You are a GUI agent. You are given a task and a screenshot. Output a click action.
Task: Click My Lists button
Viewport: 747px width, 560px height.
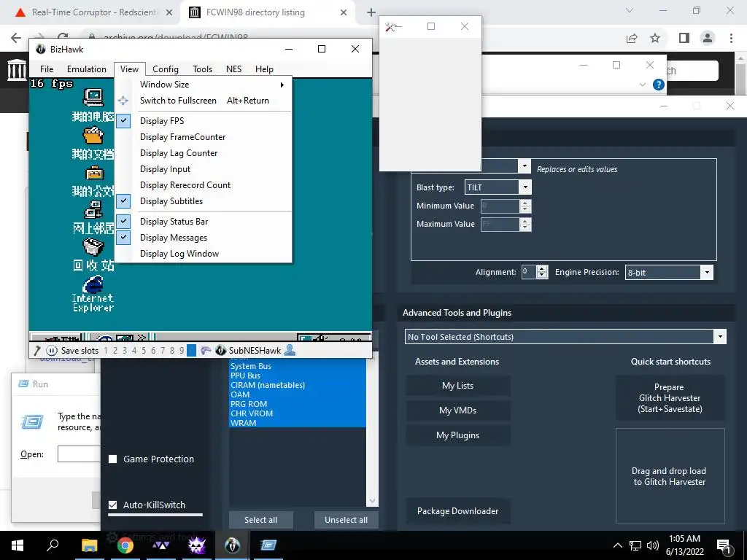(458, 386)
